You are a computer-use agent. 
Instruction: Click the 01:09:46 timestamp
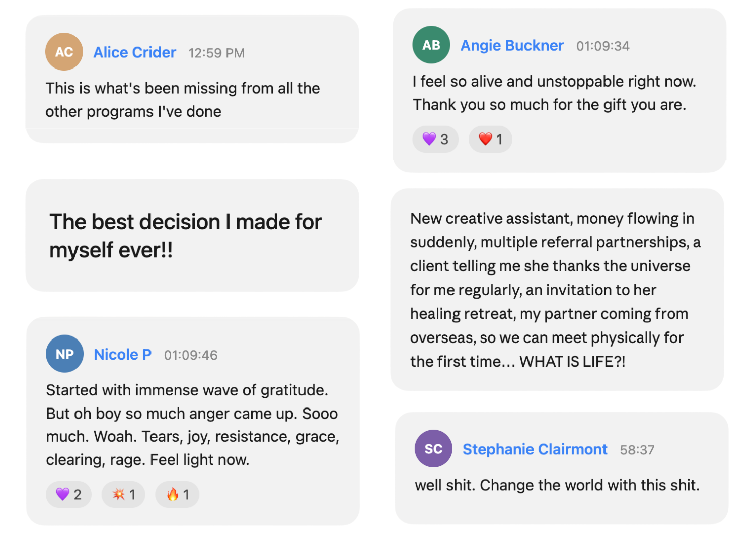pos(191,355)
